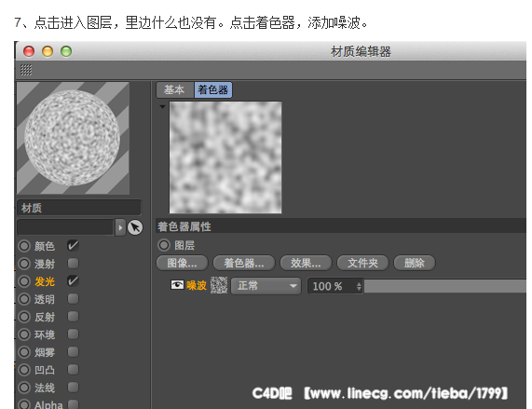This screenshot has width=532, height=409.
Task: Click the 图层 radio button
Action: click(x=164, y=245)
